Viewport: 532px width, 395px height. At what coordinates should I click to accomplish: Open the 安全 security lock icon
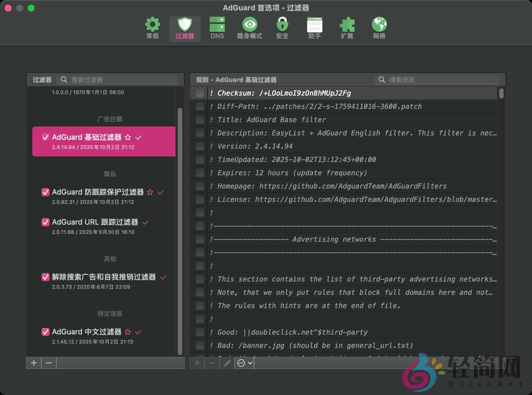tap(282, 27)
